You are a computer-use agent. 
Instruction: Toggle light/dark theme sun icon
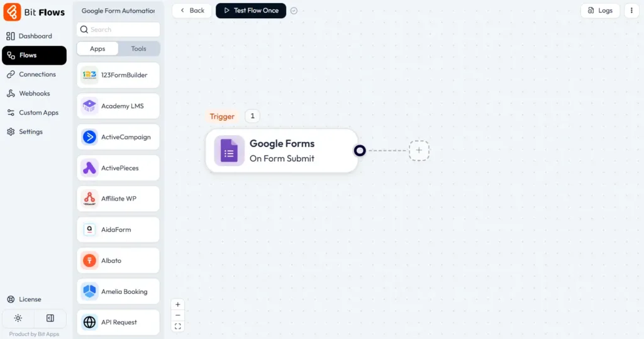coord(18,318)
